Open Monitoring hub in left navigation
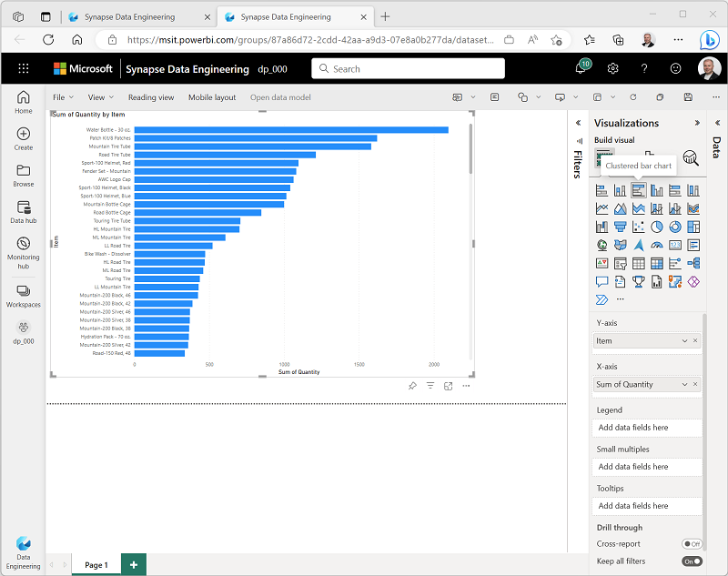This screenshot has height=576, width=728. (x=24, y=253)
